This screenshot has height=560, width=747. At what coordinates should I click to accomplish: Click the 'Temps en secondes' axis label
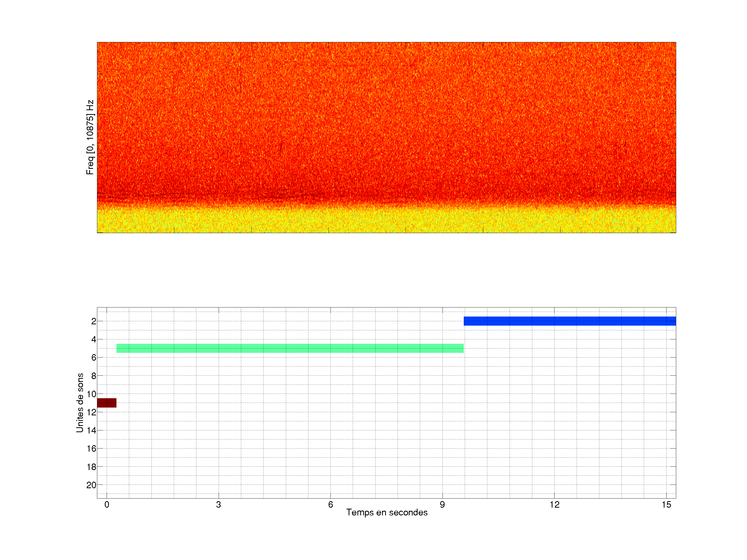click(x=387, y=512)
